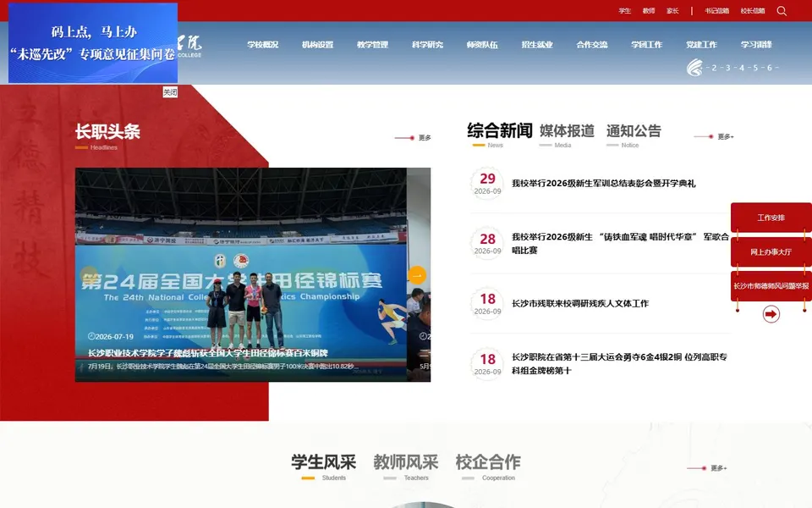Click the red circled arrow under side buttons
This screenshot has height=508, width=812.
pyautogui.click(x=771, y=314)
